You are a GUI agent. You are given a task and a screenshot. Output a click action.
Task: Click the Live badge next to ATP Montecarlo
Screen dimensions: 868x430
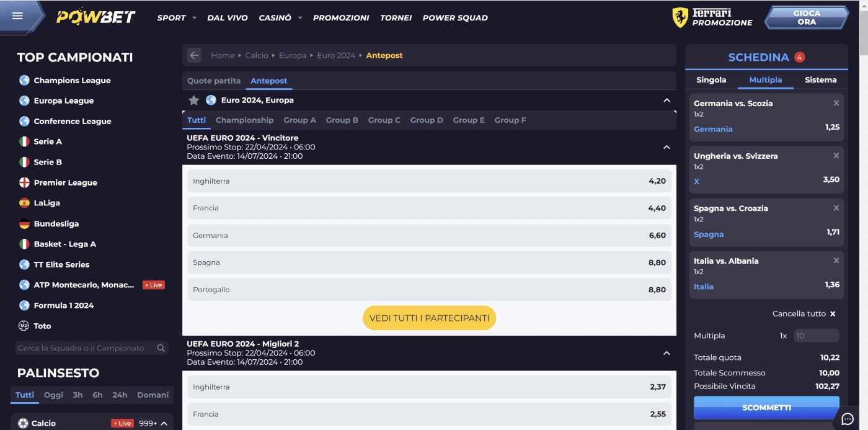tap(153, 285)
